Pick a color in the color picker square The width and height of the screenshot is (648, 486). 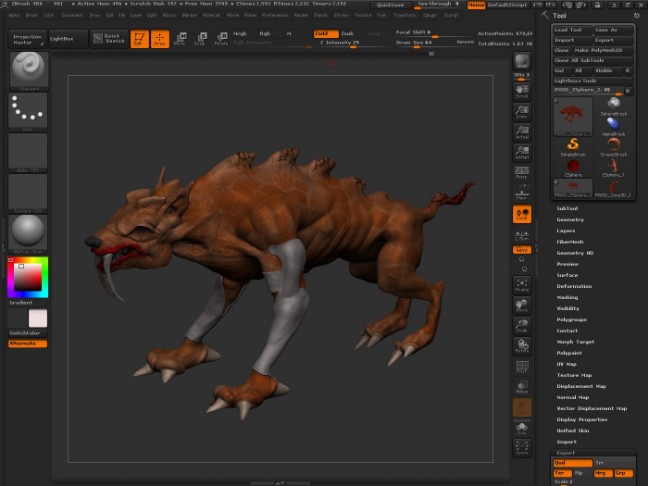(x=28, y=277)
